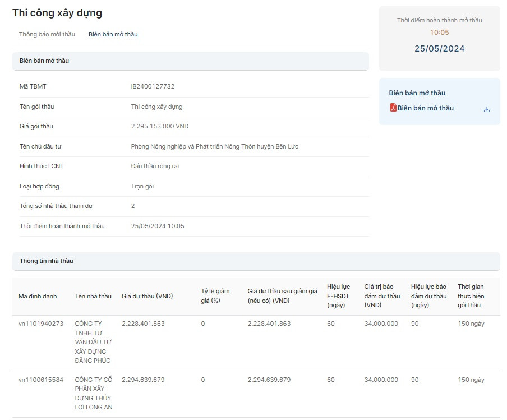Click the red PDF file icon
Viewport: 507px width, 420px height.
[393, 108]
